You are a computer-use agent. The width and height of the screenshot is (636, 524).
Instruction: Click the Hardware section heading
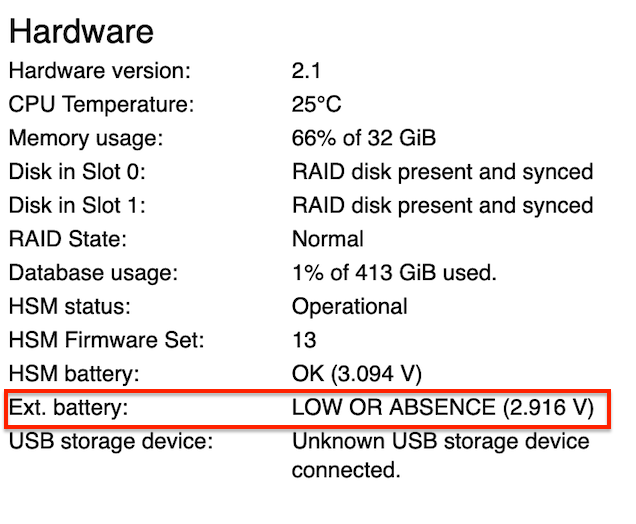coord(81,32)
